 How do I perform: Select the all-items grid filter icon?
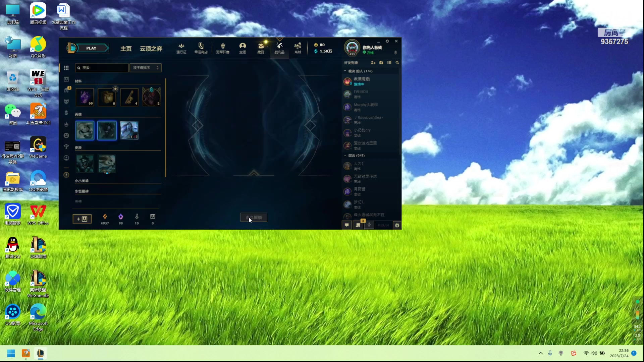coord(66,68)
